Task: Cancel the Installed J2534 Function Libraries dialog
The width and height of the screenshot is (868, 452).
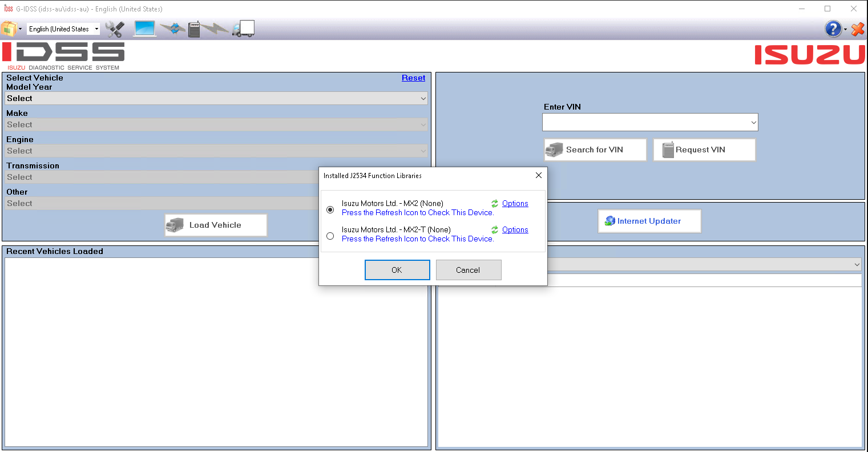Action: click(x=469, y=270)
